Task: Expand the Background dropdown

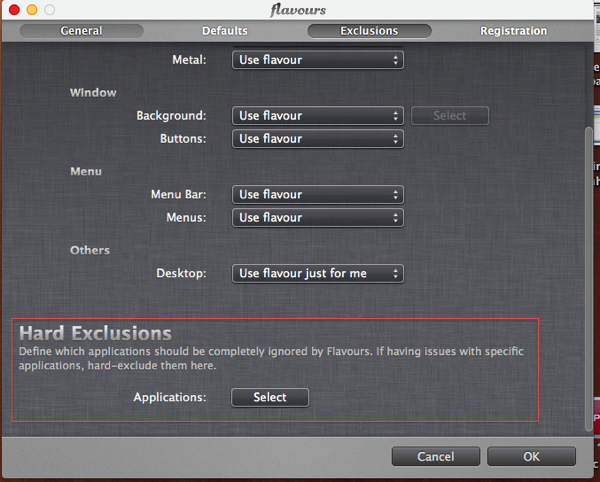Action: coord(318,116)
